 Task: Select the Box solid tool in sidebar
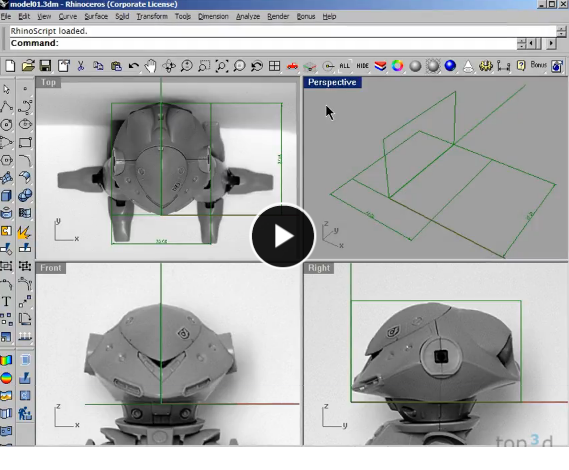[6, 196]
